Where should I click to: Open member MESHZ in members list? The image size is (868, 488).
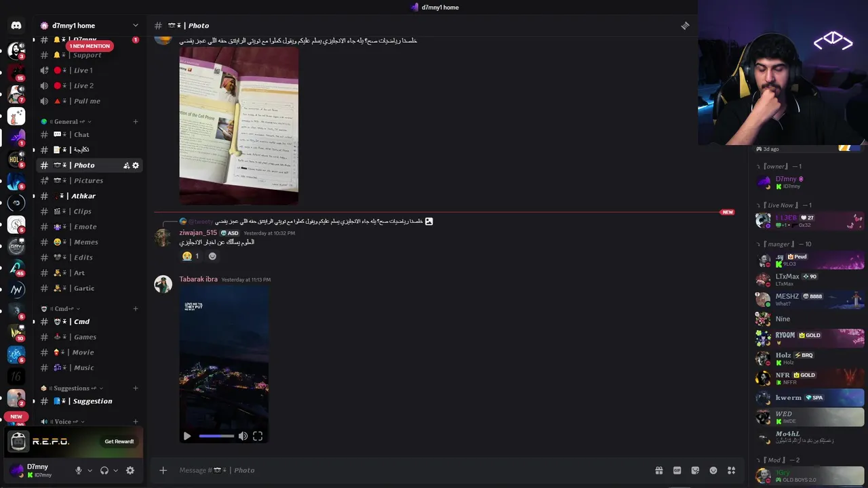tap(810, 299)
